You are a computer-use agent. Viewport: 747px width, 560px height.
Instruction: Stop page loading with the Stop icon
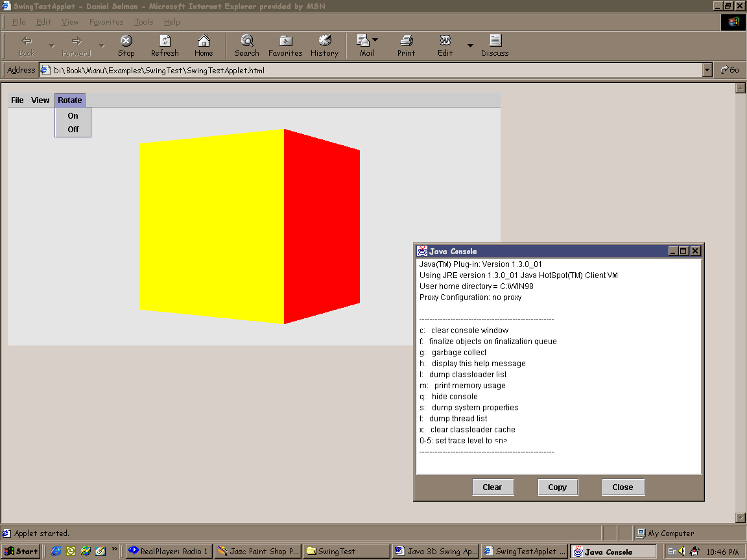[126, 40]
